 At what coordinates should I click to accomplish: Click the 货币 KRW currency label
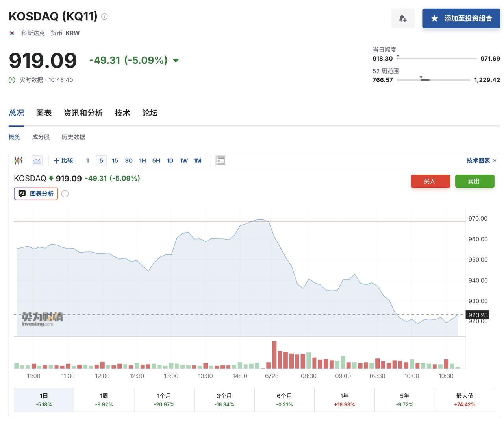pyautogui.click(x=65, y=33)
